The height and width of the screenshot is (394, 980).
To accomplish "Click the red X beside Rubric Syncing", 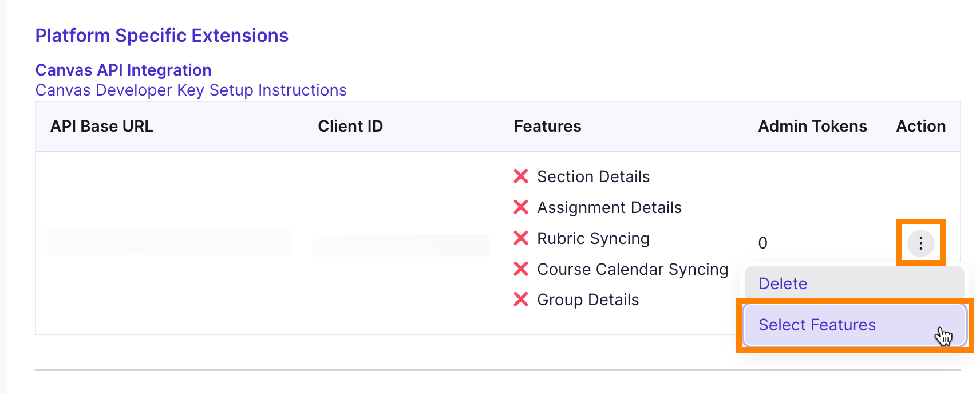I will coord(521,238).
